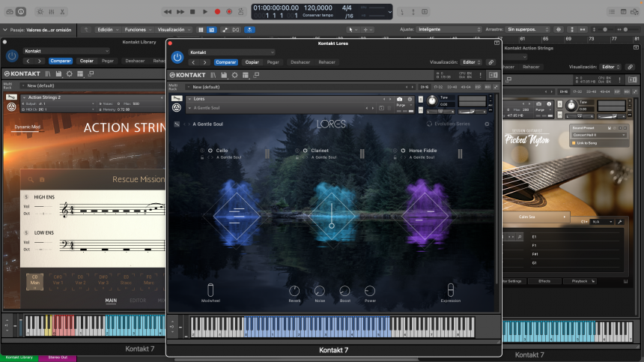
Task: Toggle the Link to Song checkbox
Action: tap(574, 143)
